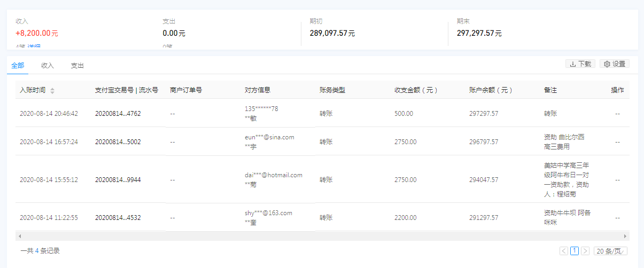Click transaction number 20200814...4762

click(118, 114)
